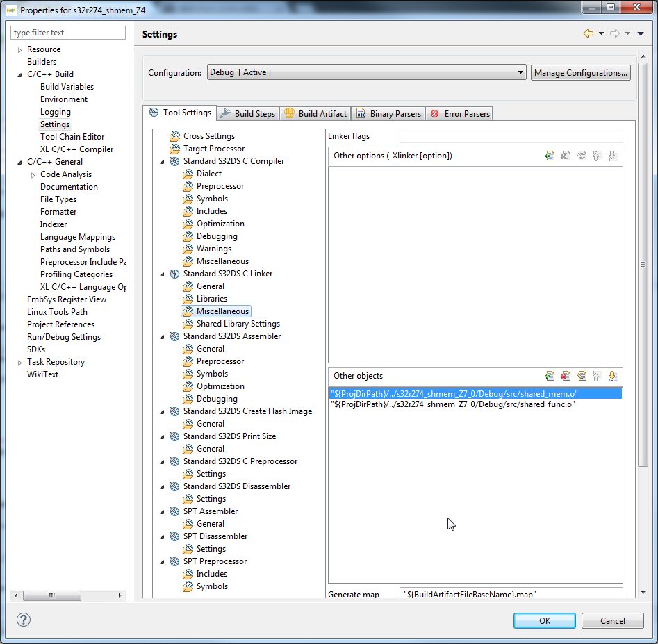This screenshot has width=658, height=644.
Task: Click the Standard S32DS Disassembler tool icon
Action: 174,486
